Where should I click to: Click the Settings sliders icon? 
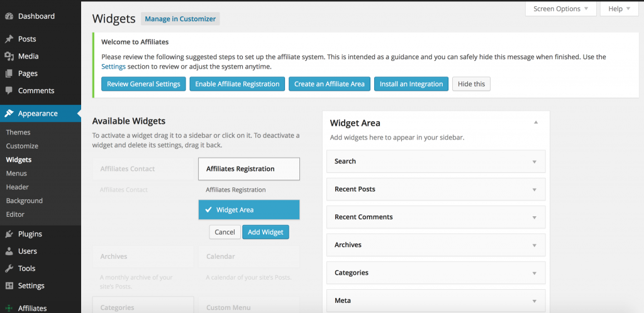pos(9,286)
